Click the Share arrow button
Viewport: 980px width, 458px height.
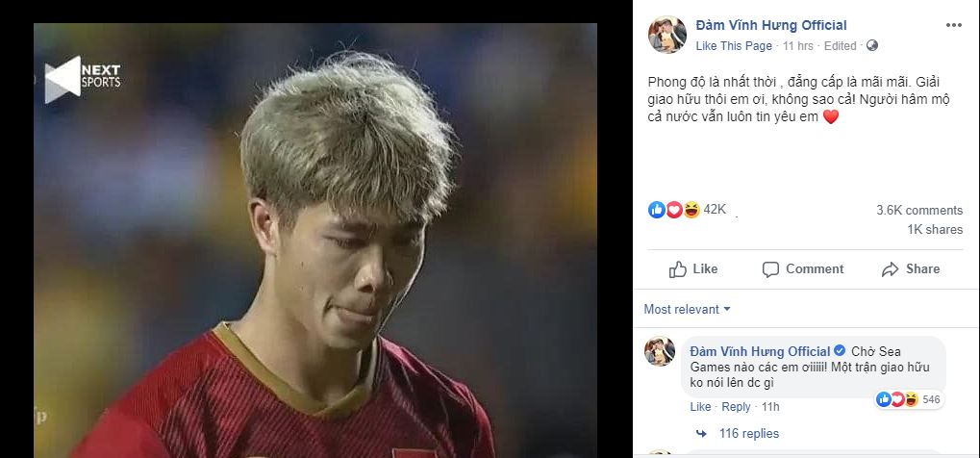[x=910, y=269]
